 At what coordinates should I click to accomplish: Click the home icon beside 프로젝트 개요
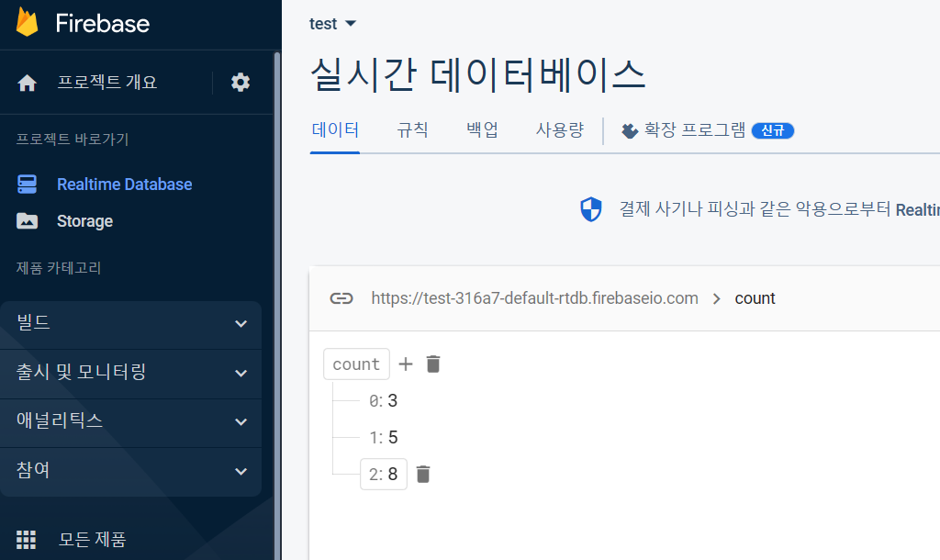point(27,83)
